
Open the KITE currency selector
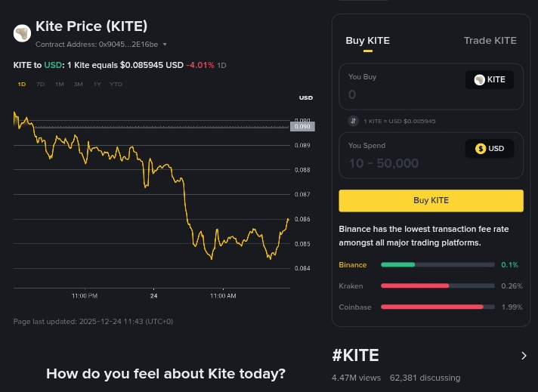[490, 79]
